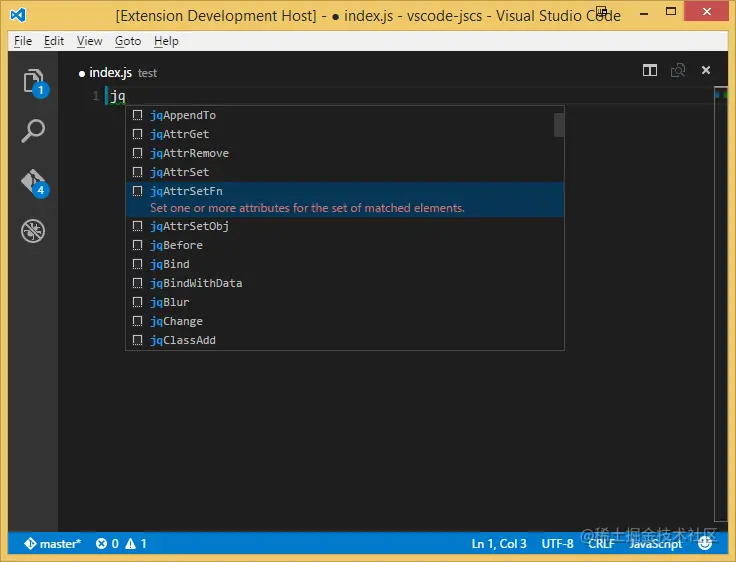
Task: Click the open changes icon
Action: (x=678, y=70)
